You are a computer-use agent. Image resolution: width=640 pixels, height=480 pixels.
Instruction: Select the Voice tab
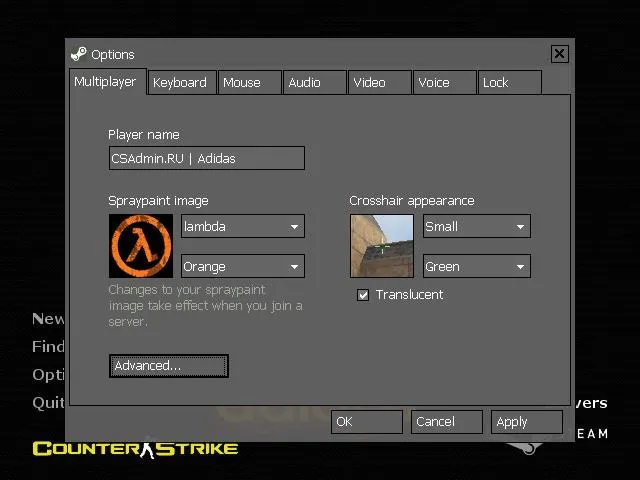click(445, 82)
